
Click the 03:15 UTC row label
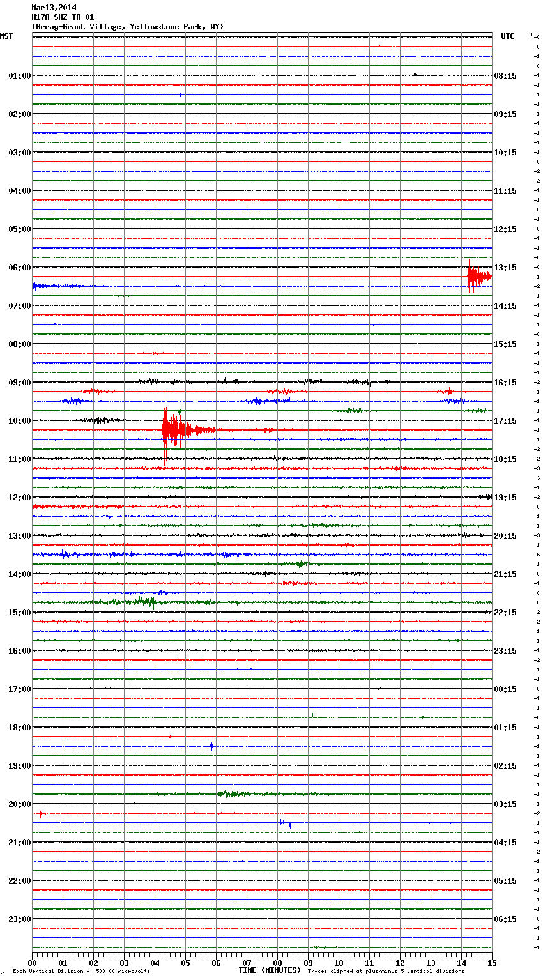[x=505, y=804]
